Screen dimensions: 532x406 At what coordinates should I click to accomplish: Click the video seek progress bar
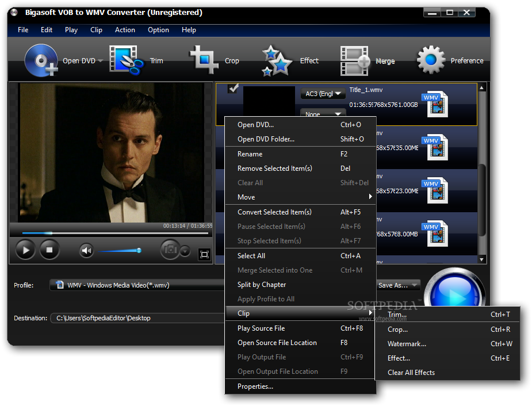(116, 233)
